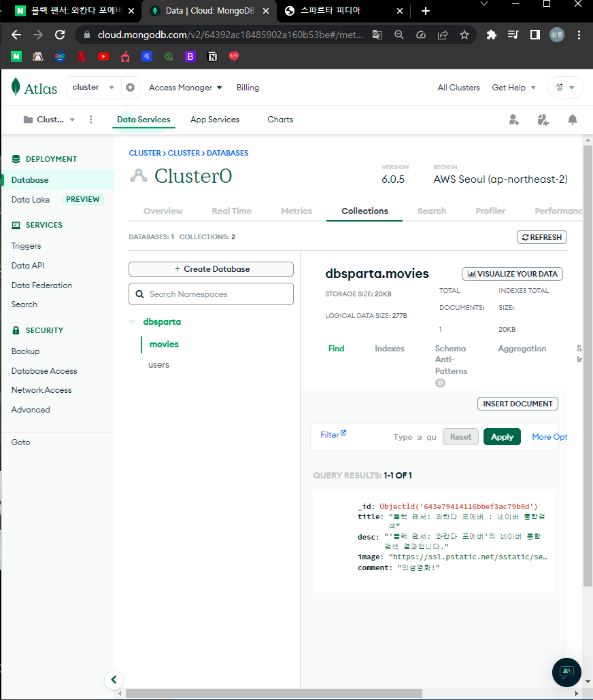
Task: Open Database Access in sidebar
Action: (x=44, y=370)
